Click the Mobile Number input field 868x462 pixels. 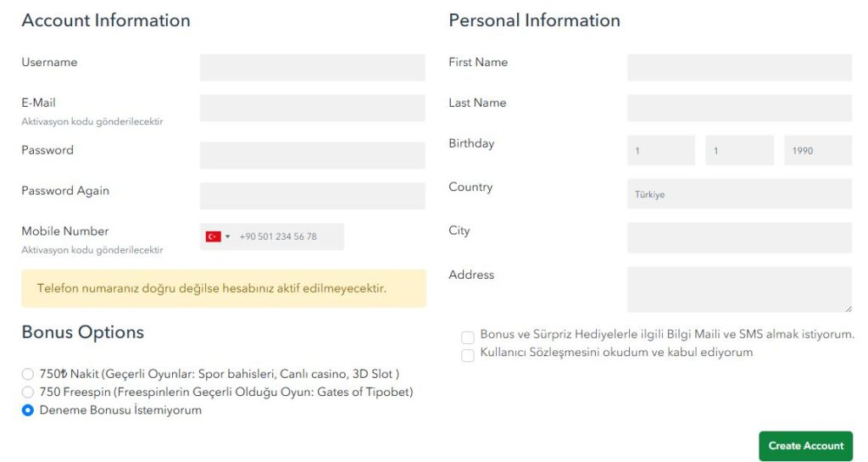pos(288,237)
